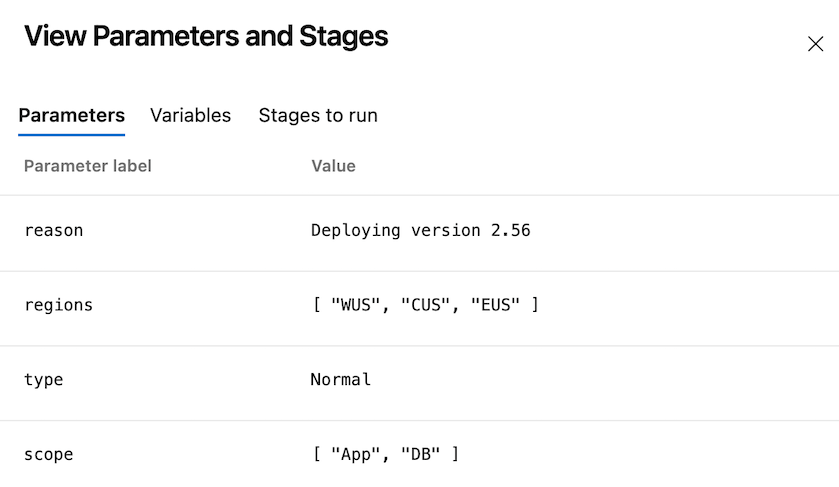Click the WUS, CUS, EUS regions value
The width and height of the screenshot is (839, 487).
[425, 305]
